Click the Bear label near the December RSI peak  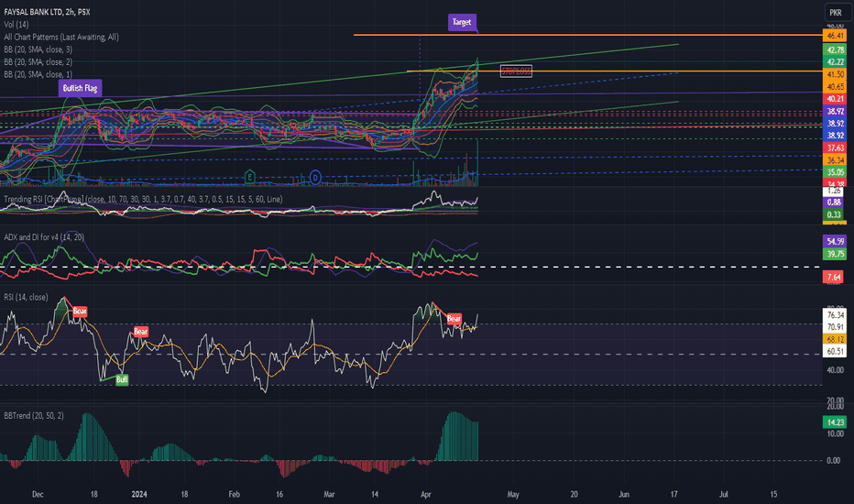point(80,312)
